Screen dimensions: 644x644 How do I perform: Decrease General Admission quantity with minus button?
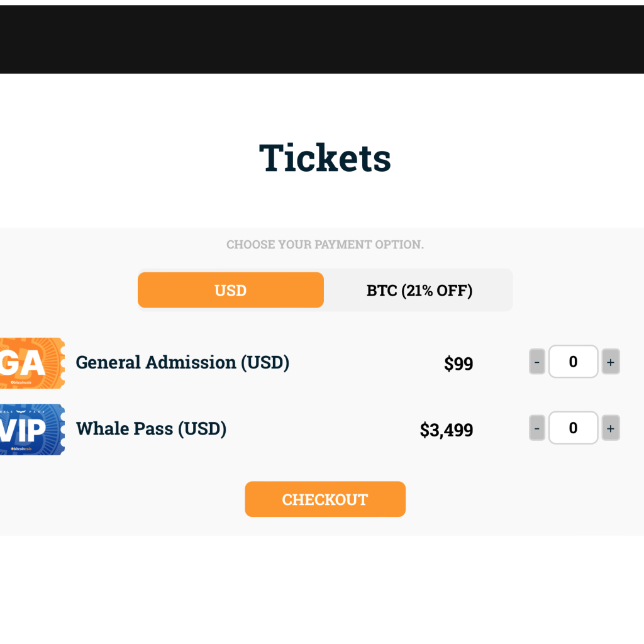pos(537,362)
